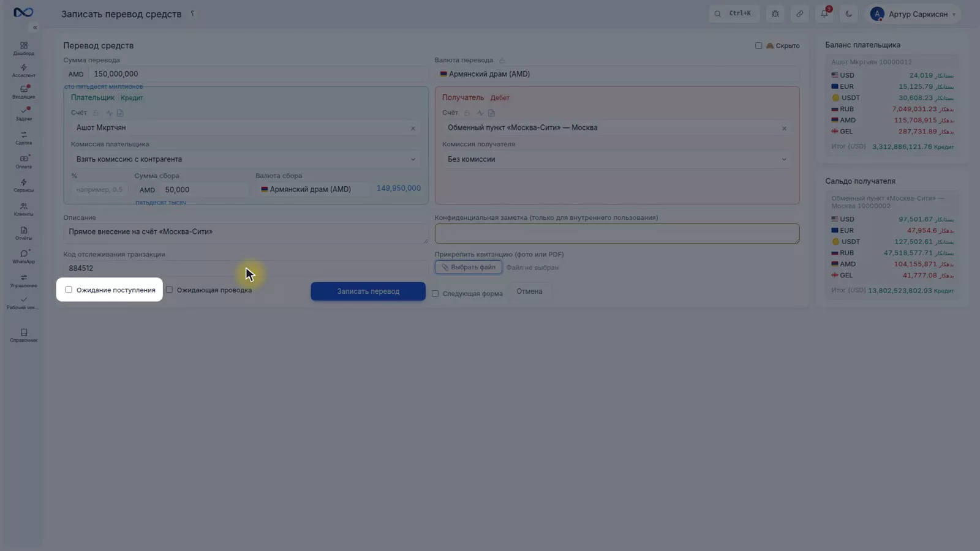The image size is (980, 551).
Task: Toggle dark mode moon icon
Action: (x=848, y=13)
